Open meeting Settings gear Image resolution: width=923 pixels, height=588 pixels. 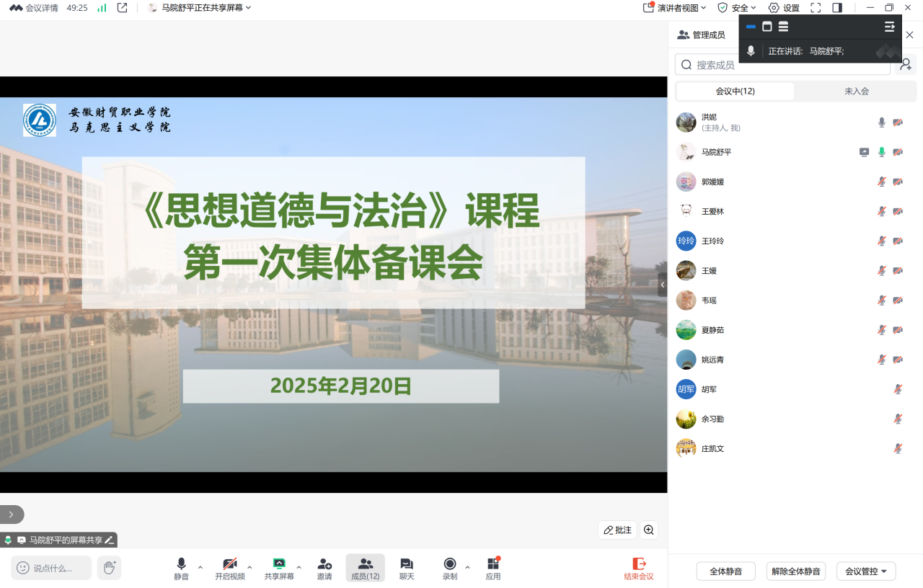[x=784, y=8]
